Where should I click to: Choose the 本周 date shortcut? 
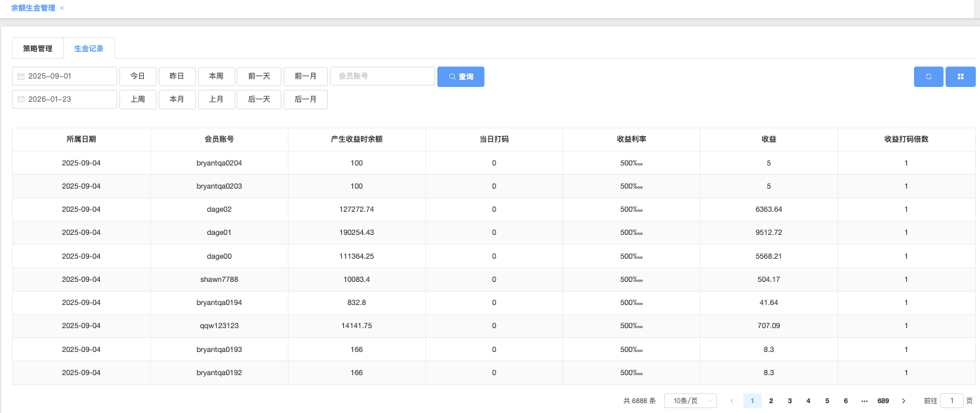216,76
